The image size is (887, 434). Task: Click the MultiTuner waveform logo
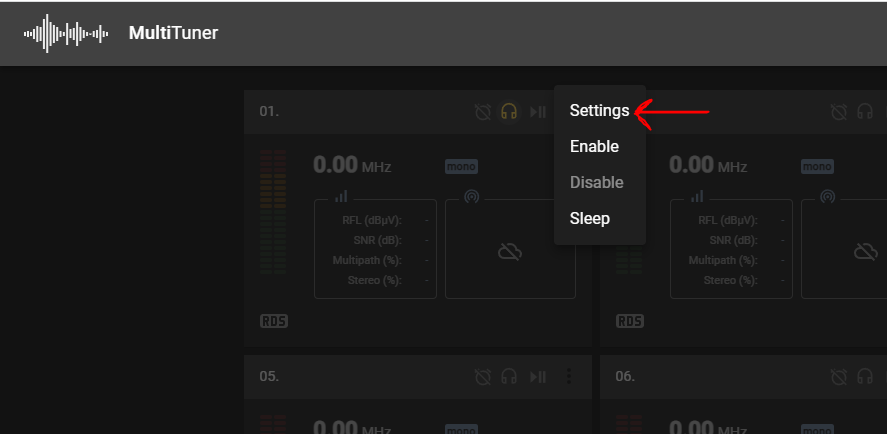tap(65, 33)
